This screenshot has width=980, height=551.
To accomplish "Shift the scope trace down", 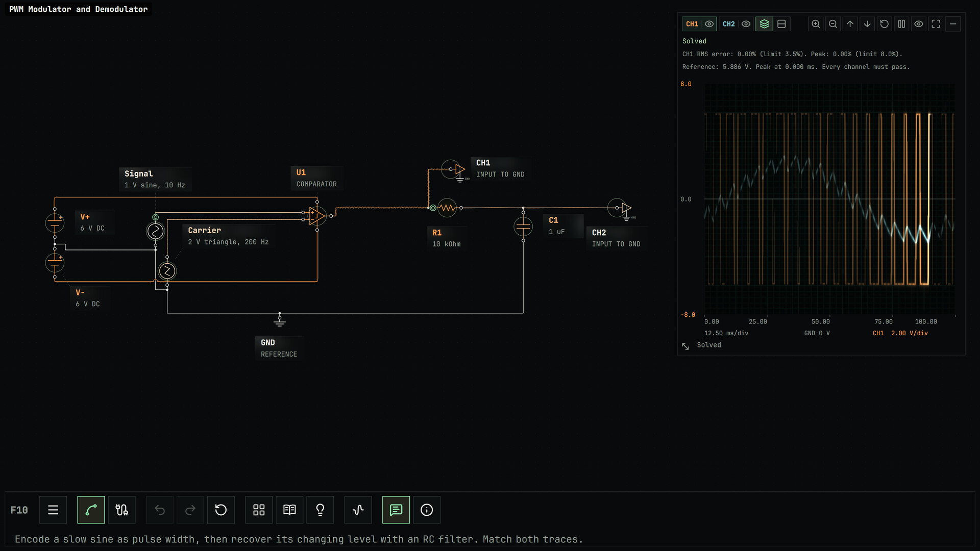I will (867, 24).
